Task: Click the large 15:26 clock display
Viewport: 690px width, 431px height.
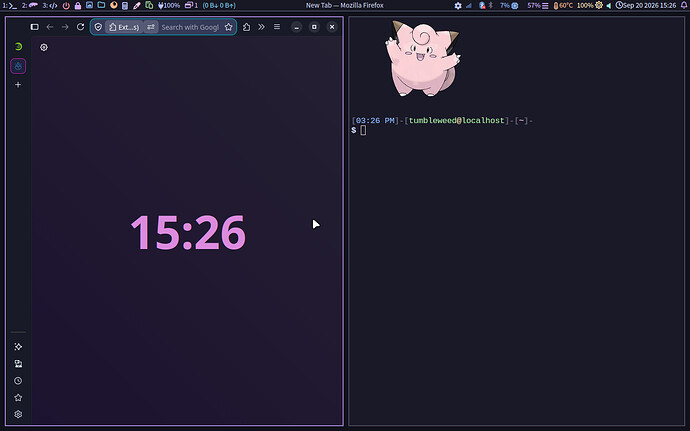Action: click(x=188, y=232)
